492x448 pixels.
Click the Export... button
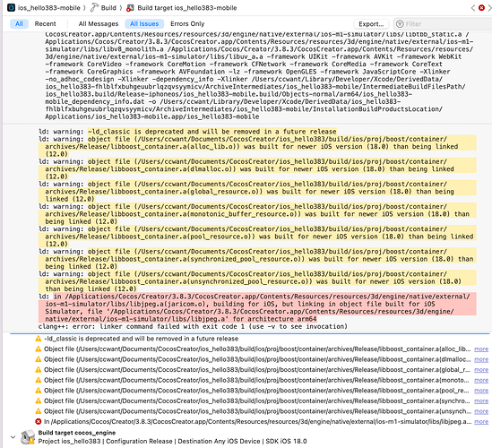371,24
